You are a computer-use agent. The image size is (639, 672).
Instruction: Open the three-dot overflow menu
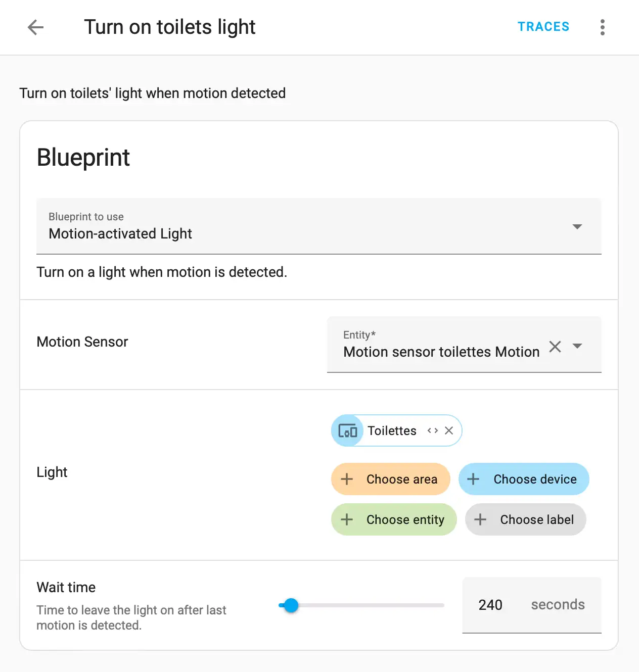tap(602, 27)
